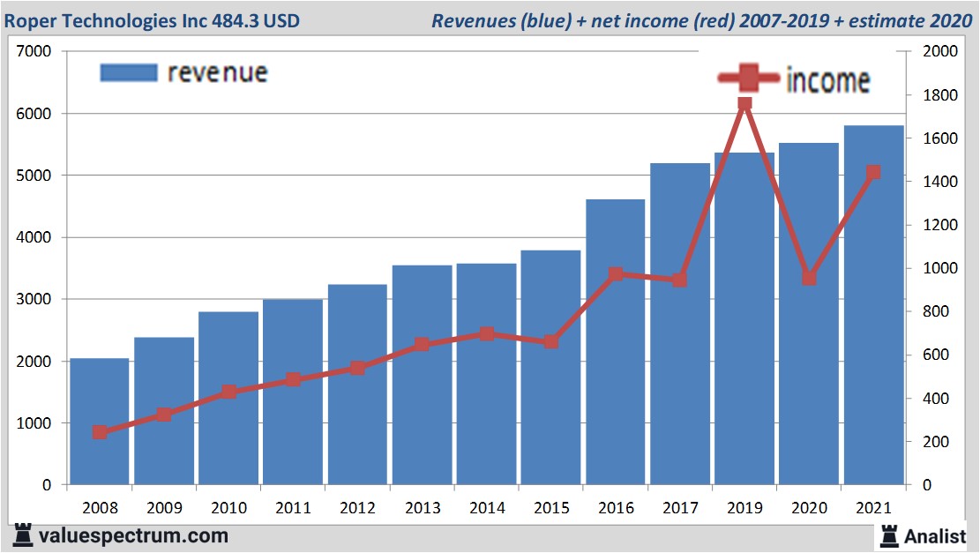The image size is (980, 553).
Task: Select the 2016 income data marker
Action: click(x=616, y=274)
